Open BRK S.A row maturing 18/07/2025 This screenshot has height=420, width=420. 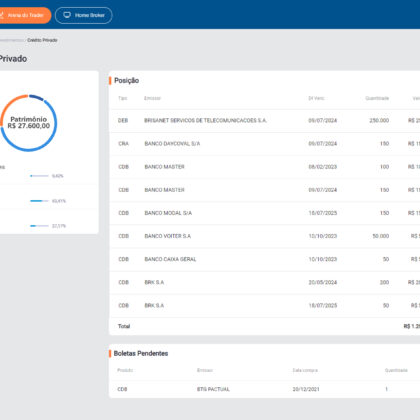pyautogui.click(x=264, y=305)
